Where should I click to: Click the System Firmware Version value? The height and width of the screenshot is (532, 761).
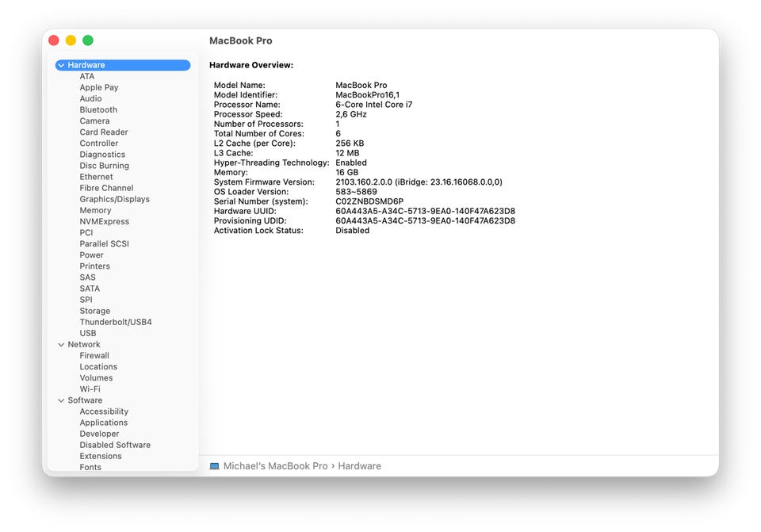419,182
